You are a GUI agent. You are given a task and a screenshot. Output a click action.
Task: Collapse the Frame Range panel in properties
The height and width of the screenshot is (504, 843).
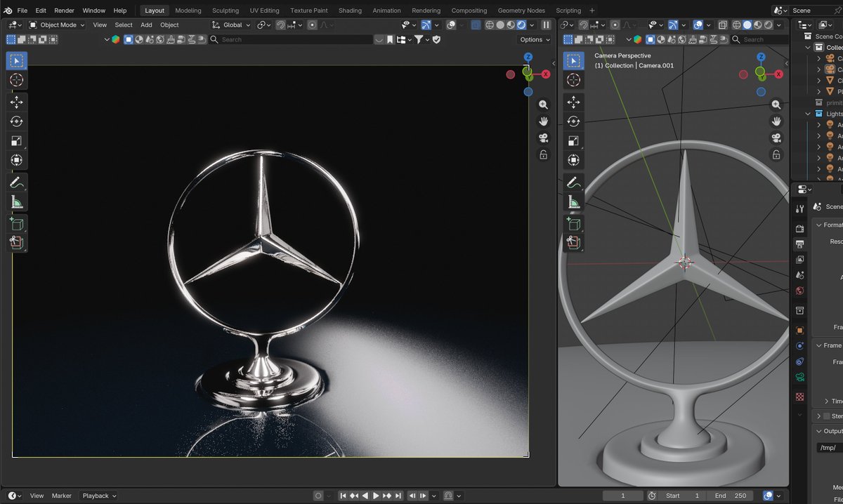pyautogui.click(x=819, y=345)
